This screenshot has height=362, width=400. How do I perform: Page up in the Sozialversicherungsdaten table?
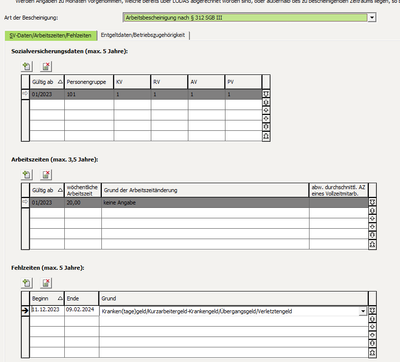[266, 102]
